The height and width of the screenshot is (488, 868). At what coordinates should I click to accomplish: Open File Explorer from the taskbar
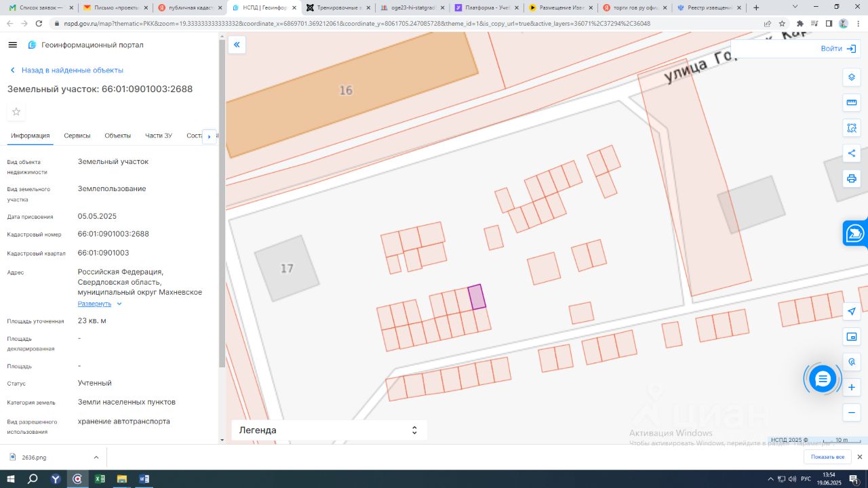pyautogui.click(x=121, y=479)
